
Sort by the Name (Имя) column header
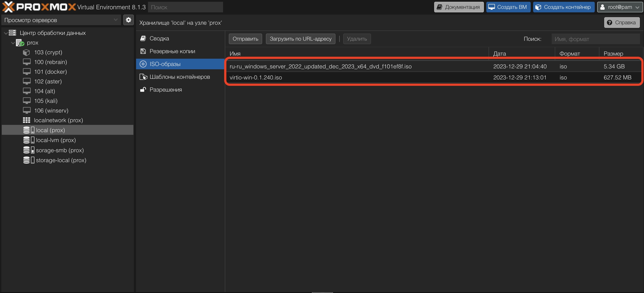click(x=357, y=53)
